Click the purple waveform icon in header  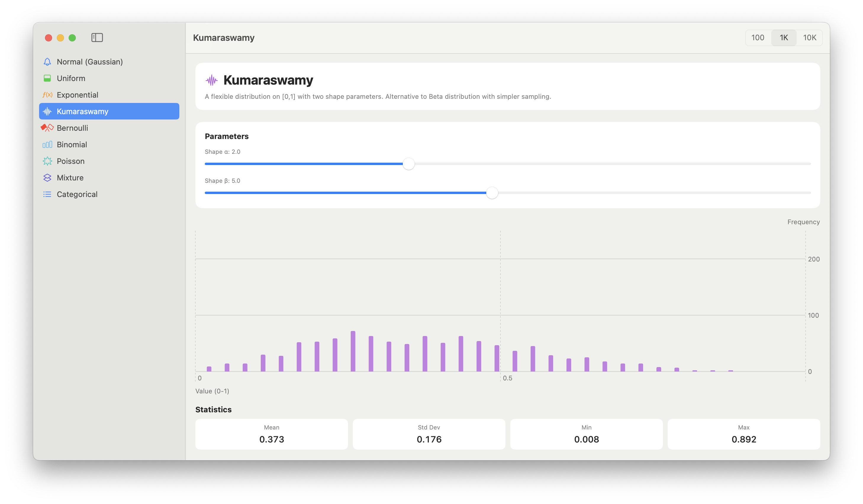pos(212,80)
